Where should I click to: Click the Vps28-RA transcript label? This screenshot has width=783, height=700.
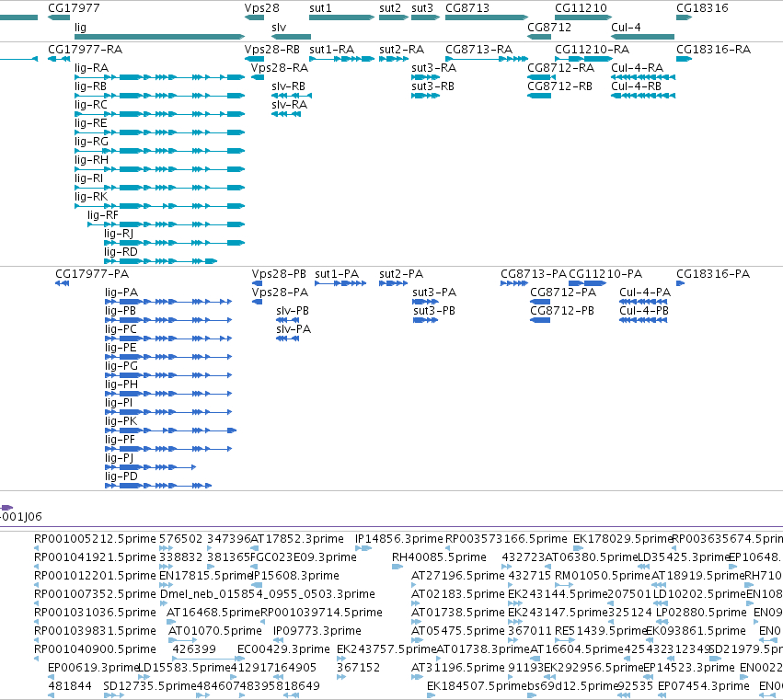pos(280,68)
